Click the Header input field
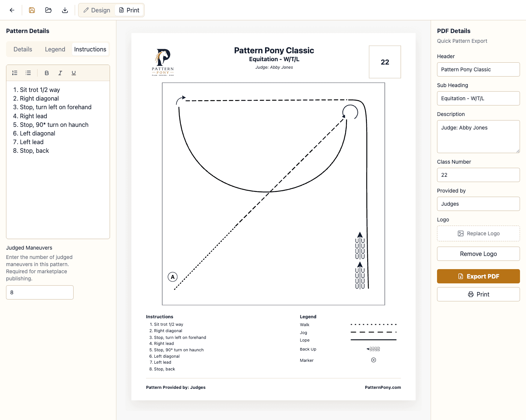The image size is (526, 420). click(x=478, y=69)
